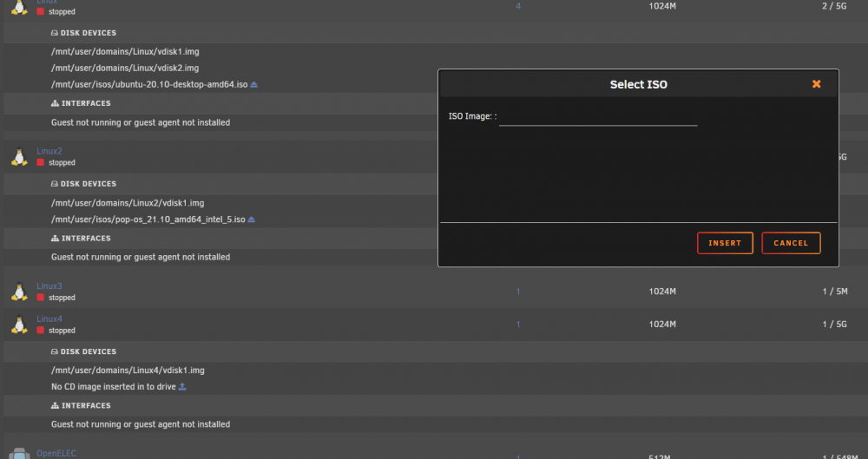The height and width of the screenshot is (459, 868).
Task: Click the 'Select ISO' dialog title
Action: click(x=638, y=85)
